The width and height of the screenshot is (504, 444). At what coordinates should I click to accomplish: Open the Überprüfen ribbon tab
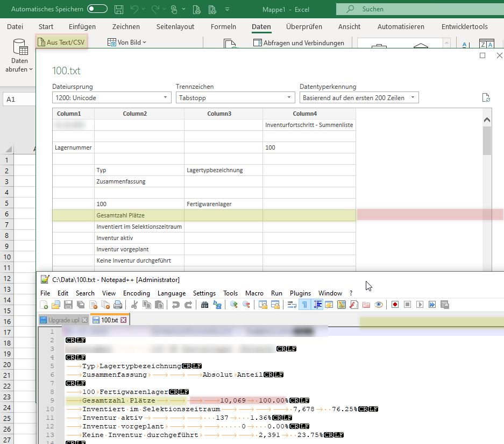click(304, 27)
